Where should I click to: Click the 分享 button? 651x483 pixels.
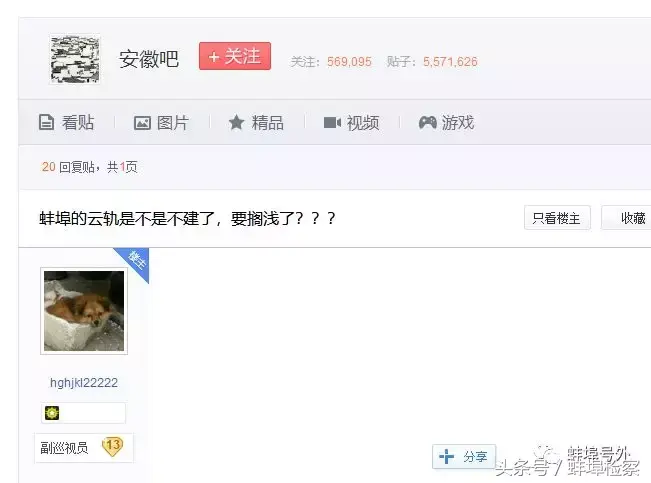464,456
